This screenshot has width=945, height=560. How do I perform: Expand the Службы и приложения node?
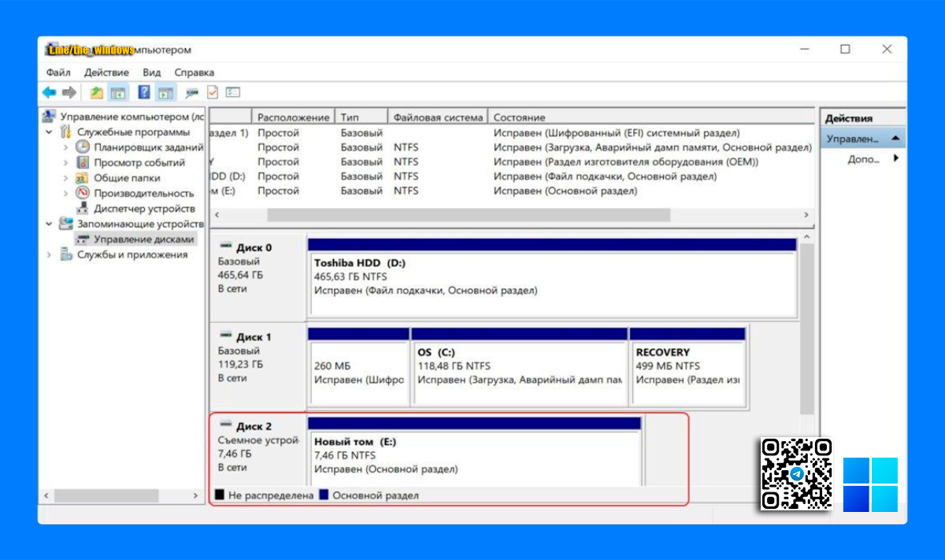[x=49, y=254]
